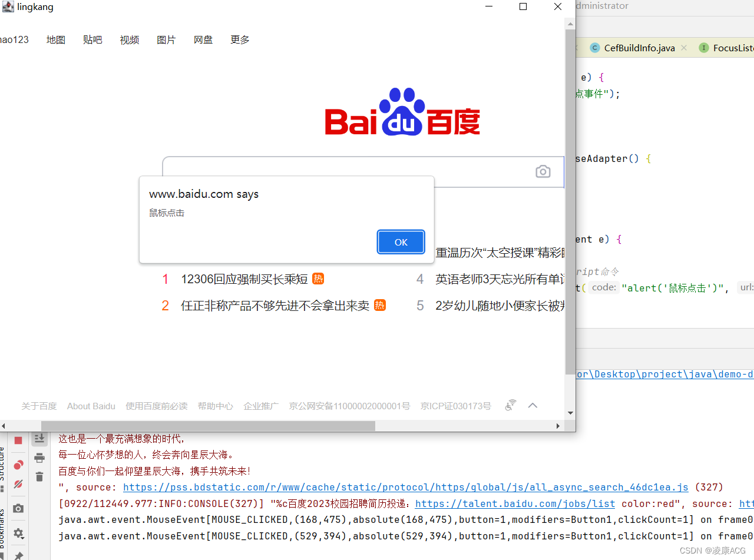The height and width of the screenshot is (560, 754).
Task: Toggle mute breakpoints icon
Action: tap(18, 484)
